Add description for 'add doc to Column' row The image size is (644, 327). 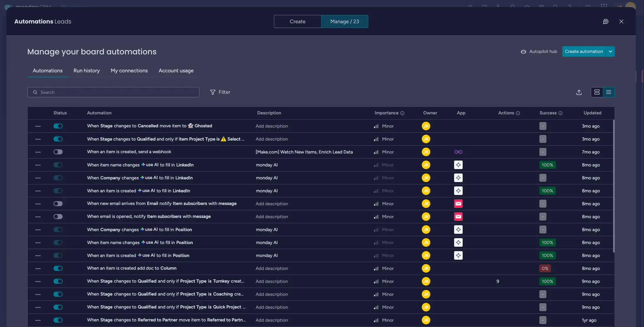click(x=272, y=268)
